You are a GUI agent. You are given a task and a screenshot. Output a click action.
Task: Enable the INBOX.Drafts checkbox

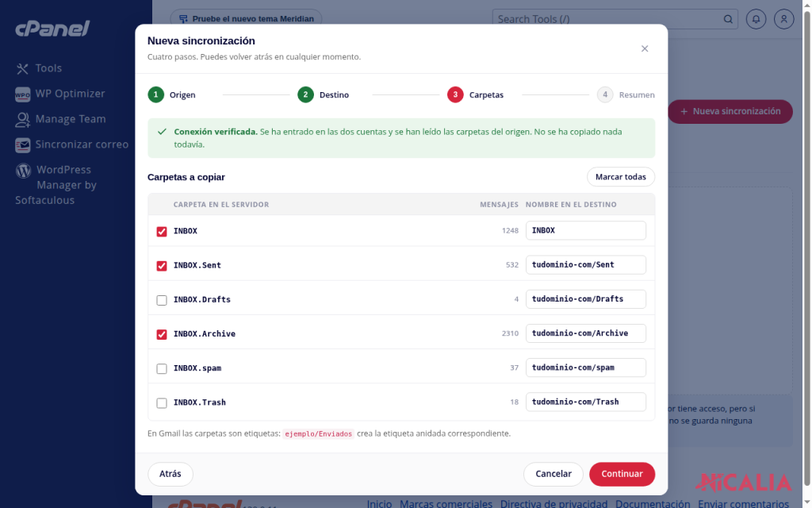pos(162,299)
